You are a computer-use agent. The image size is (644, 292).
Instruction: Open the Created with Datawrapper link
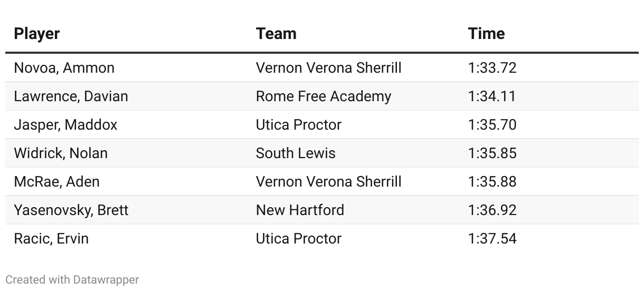72,279
